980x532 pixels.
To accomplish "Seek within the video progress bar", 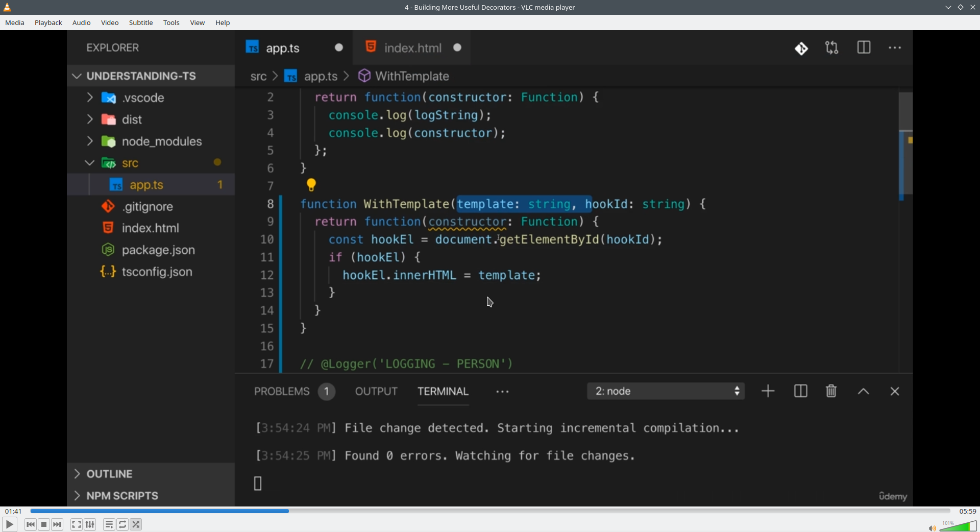I will pyautogui.click(x=490, y=511).
